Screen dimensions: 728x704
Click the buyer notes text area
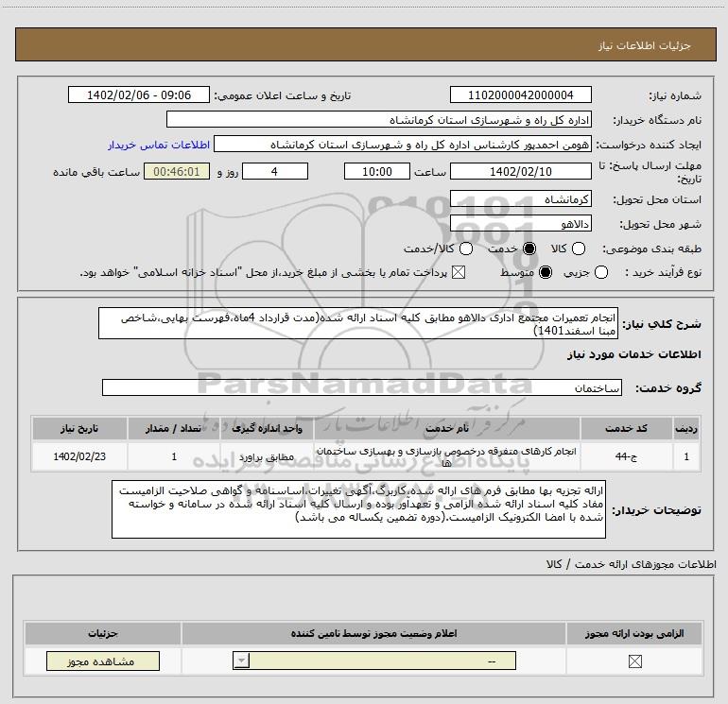[x=358, y=509]
